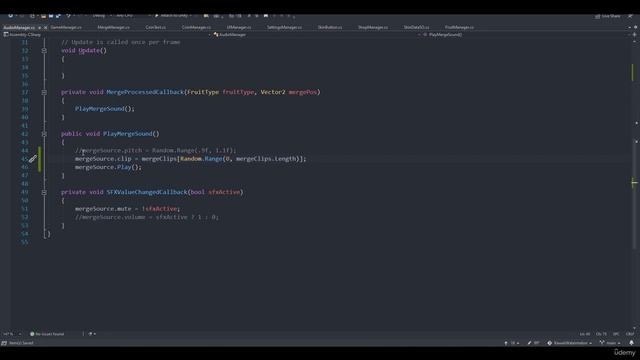Click the Save icon in the toolbar

click(51, 16)
